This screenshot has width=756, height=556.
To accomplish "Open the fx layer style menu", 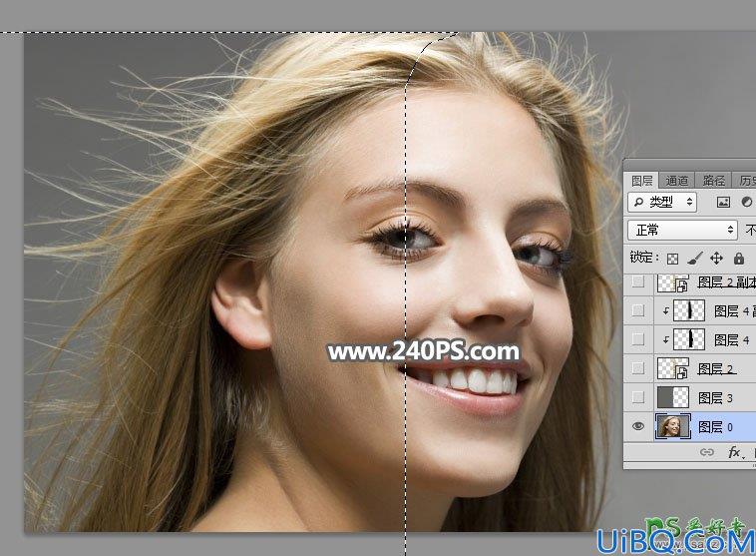I will coord(735,453).
